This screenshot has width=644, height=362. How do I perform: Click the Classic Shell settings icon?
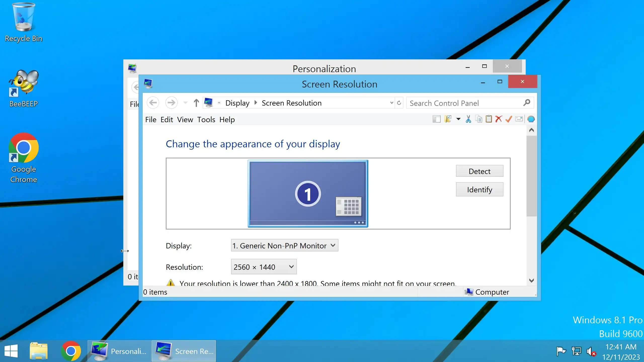click(531, 119)
